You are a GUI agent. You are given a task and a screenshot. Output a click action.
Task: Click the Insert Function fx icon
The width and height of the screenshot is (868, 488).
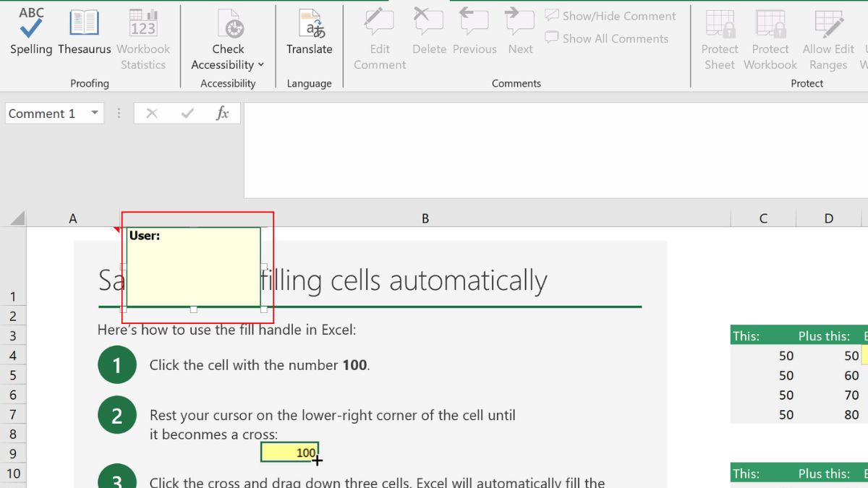tap(224, 113)
